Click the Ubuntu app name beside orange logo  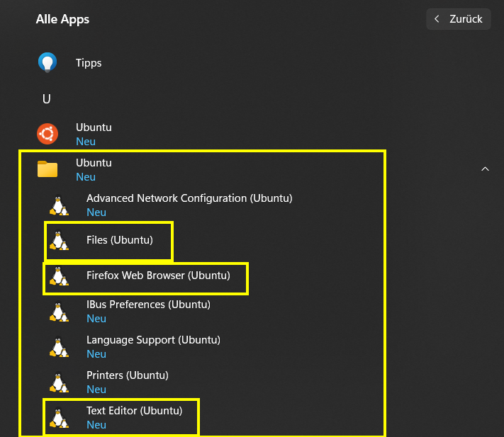tap(94, 127)
